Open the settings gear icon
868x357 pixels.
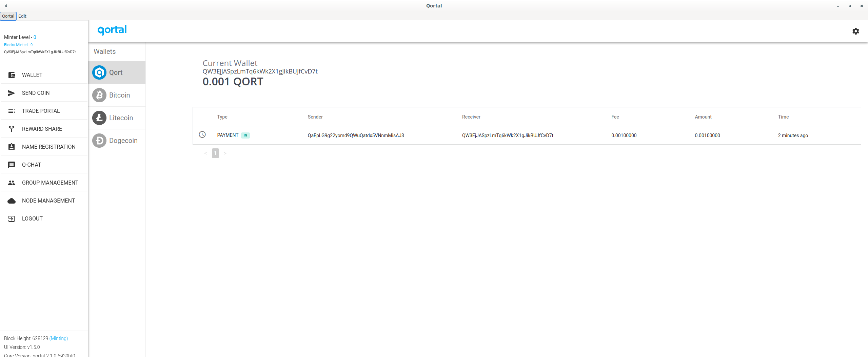coord(856,31)
